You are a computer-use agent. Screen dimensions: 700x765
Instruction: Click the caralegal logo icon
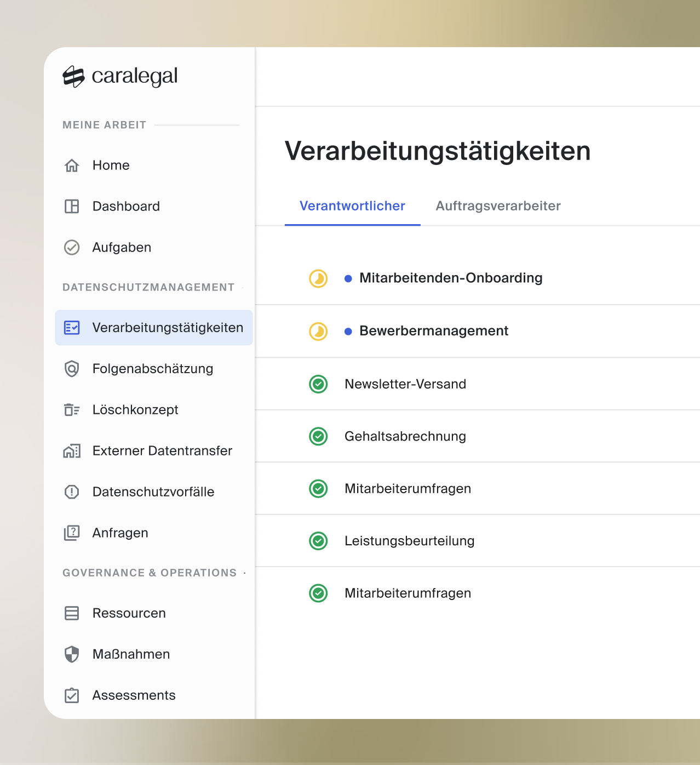(73, 77)
